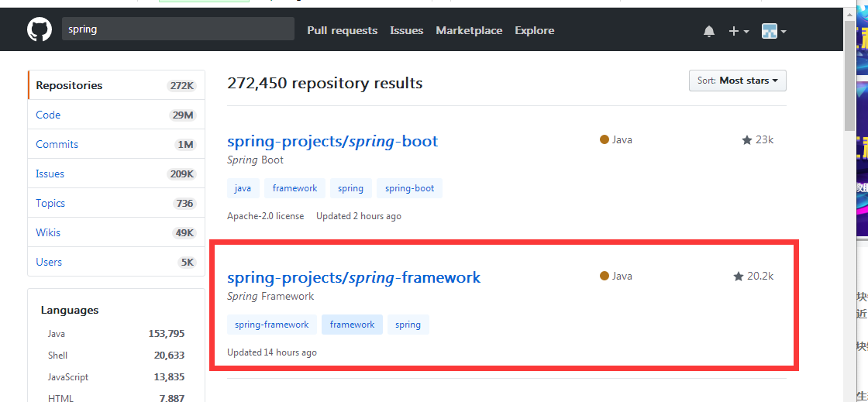Open the plus create-new menu
Screen dimensions: 868x402
[x=739, y=31]
